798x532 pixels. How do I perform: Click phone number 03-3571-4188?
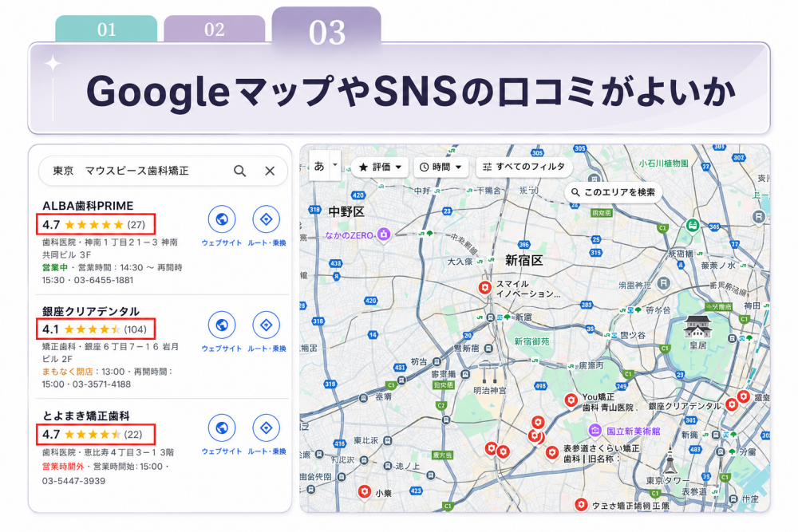click(x=101, y=384)
